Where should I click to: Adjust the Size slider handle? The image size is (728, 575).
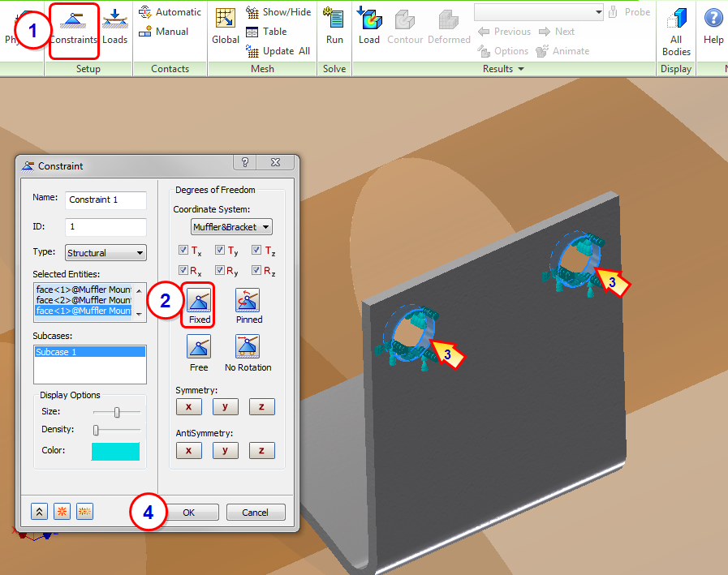[x=117, y=412]
